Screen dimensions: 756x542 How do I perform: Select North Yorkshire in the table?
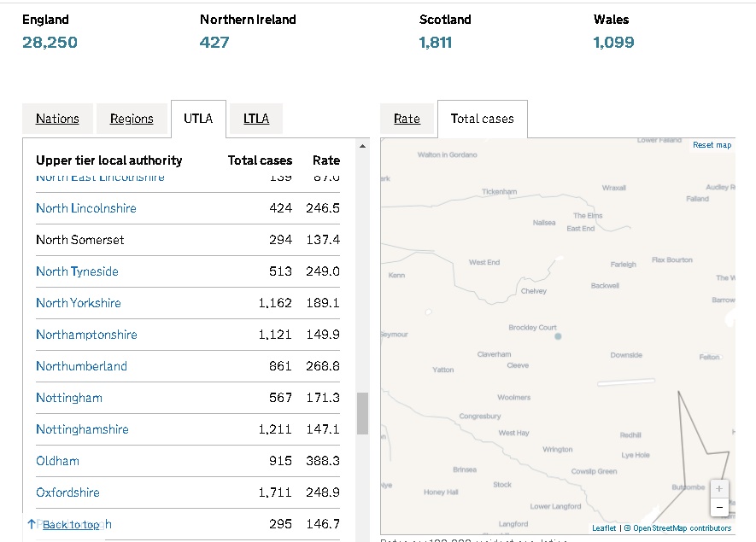79,303
